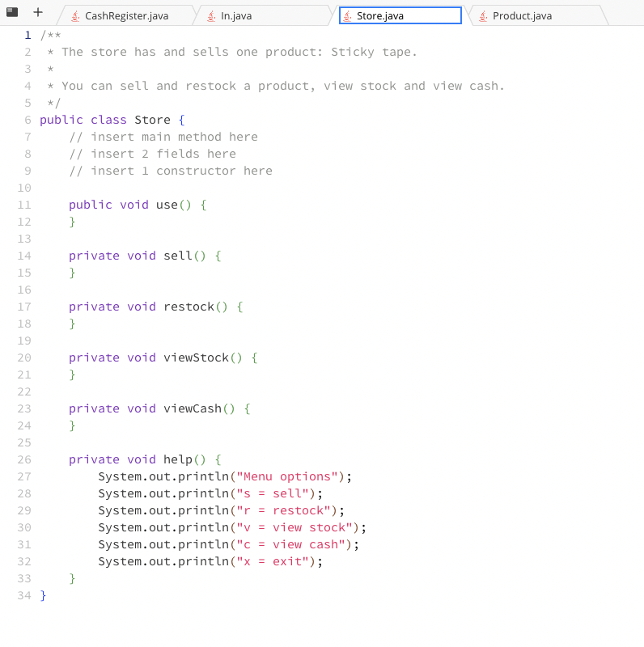Select the Store.java tab

(x=400, y=15)
